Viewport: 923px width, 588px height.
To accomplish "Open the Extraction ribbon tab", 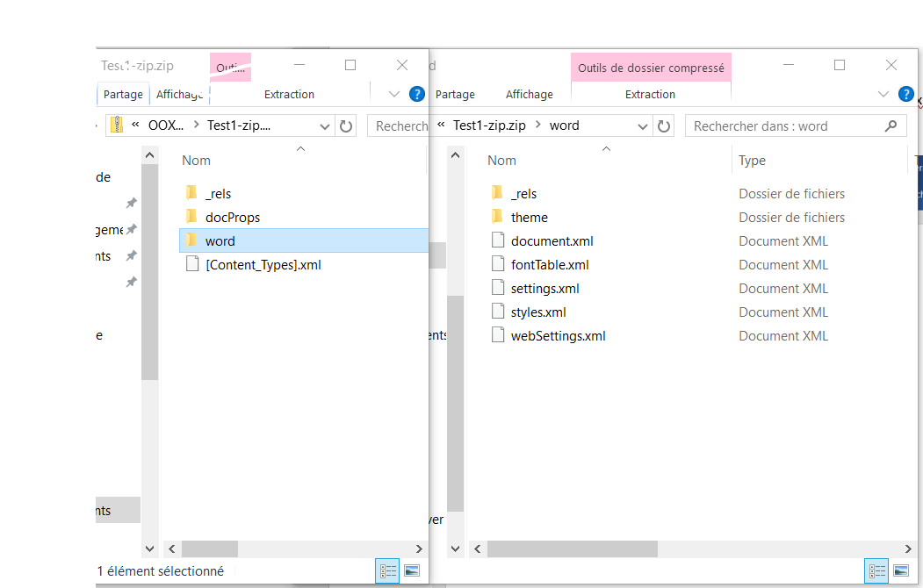I will click(650, 94).
